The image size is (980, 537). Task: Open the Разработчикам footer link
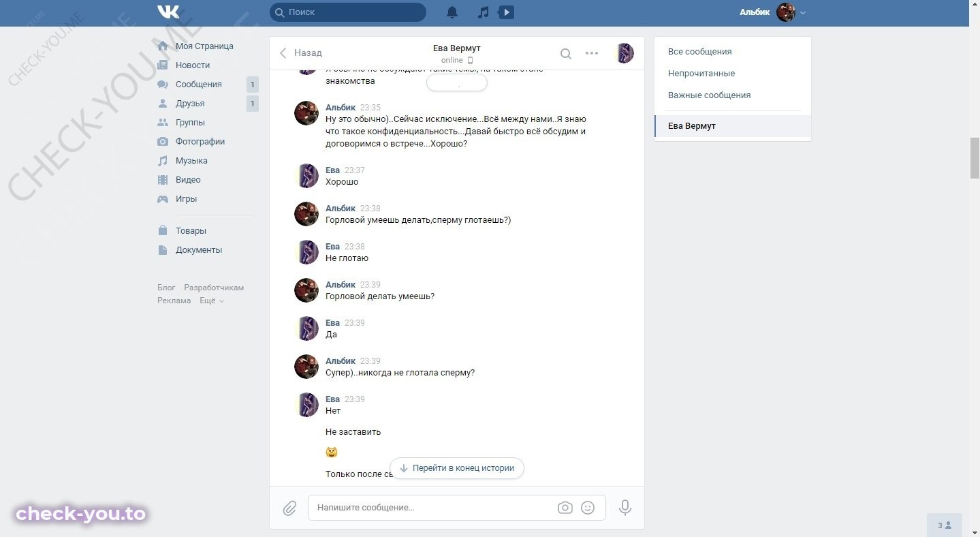[x=214, y=288]
